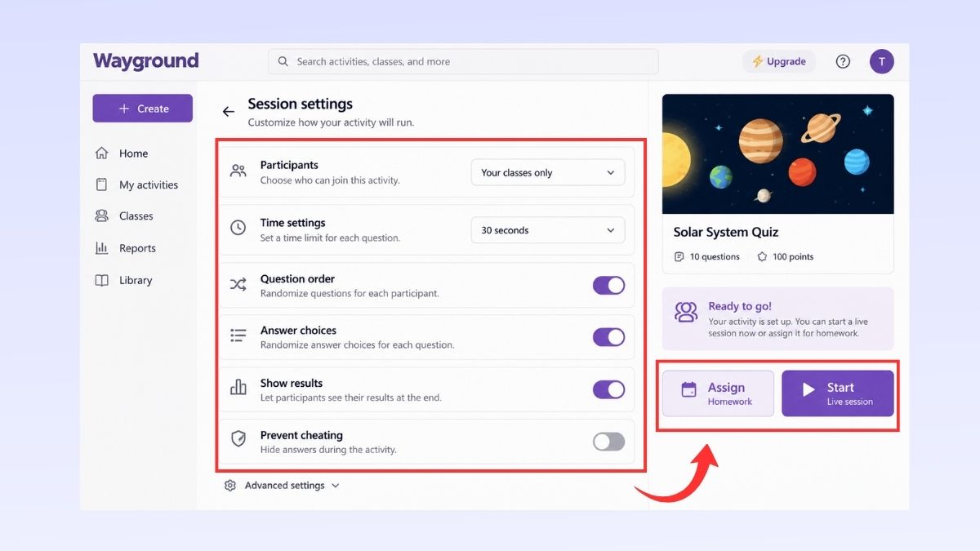Click the Solar System Quiz thumbnail image
This screenshot has height=551, width=980.
point(777,153)
